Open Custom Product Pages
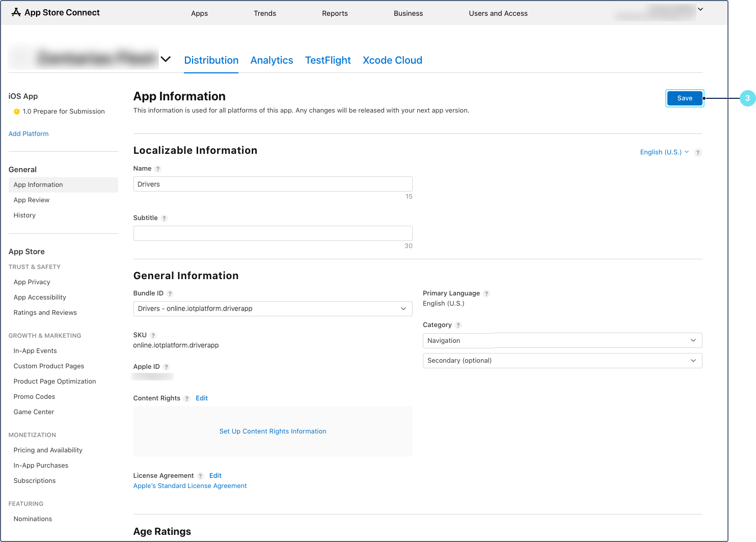Screen dimensions: 756x542 tap(49, 366)
